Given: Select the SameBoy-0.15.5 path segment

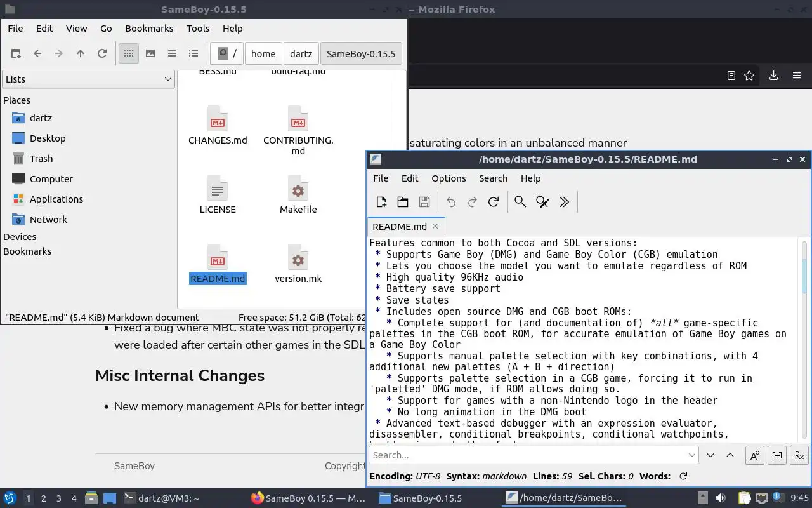Looking at the screenshot, I should tap(361, 54).
